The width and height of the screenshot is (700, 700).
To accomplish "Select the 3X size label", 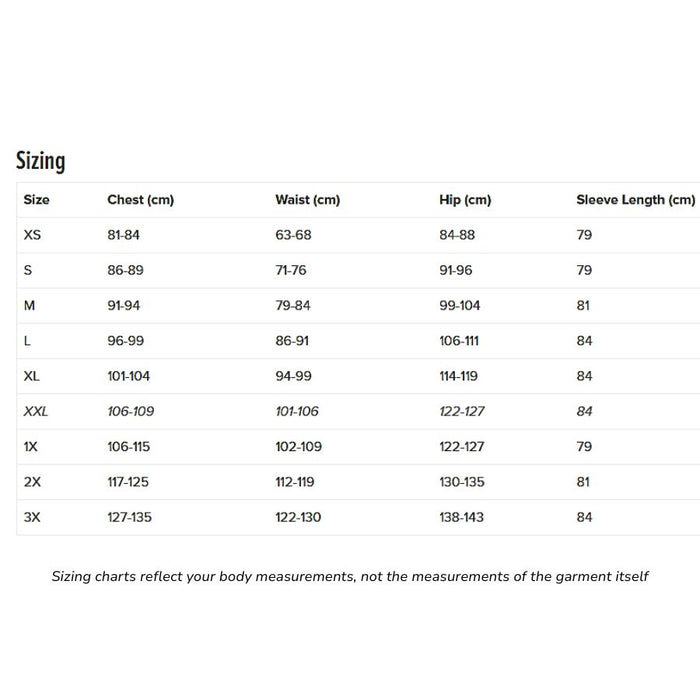I will 32,517.
